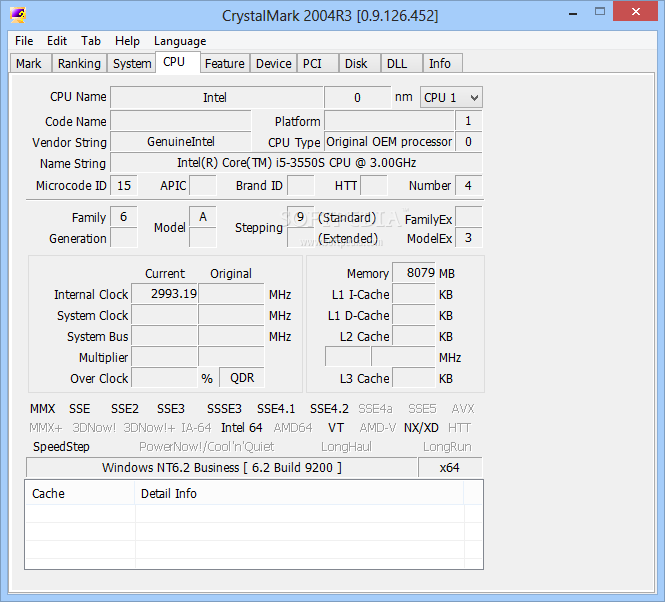Click the Memory field showing 8079
The image size is (665, 602).
[x=414, y=272]
